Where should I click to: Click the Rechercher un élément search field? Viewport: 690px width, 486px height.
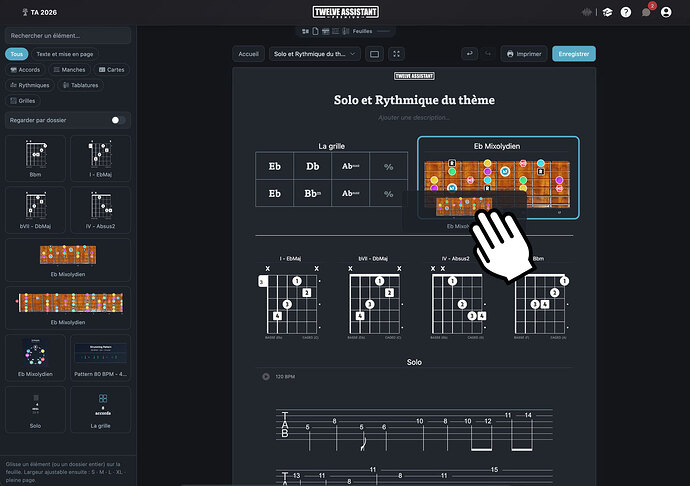tap(68, 35)
